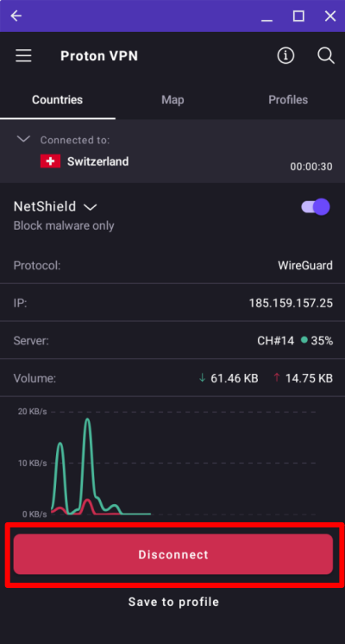Click the IP address 185.159.157.25
The image size is (345, 644).
tap(291, 303)
